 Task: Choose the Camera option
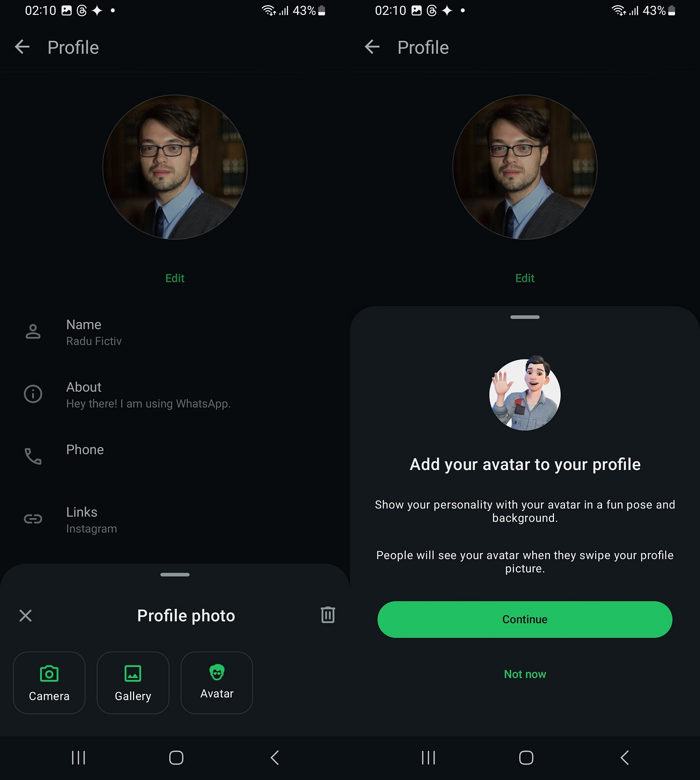click(49, 682)
